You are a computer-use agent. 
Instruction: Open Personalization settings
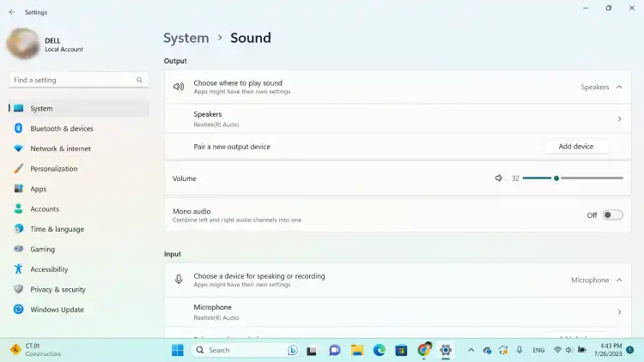tap(79, 169)
